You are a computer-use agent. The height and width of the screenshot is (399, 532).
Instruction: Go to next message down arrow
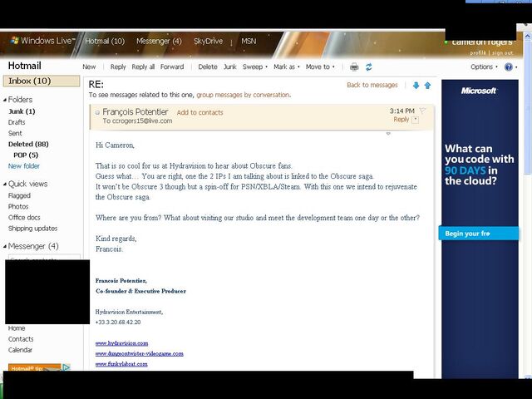[416, 85]
